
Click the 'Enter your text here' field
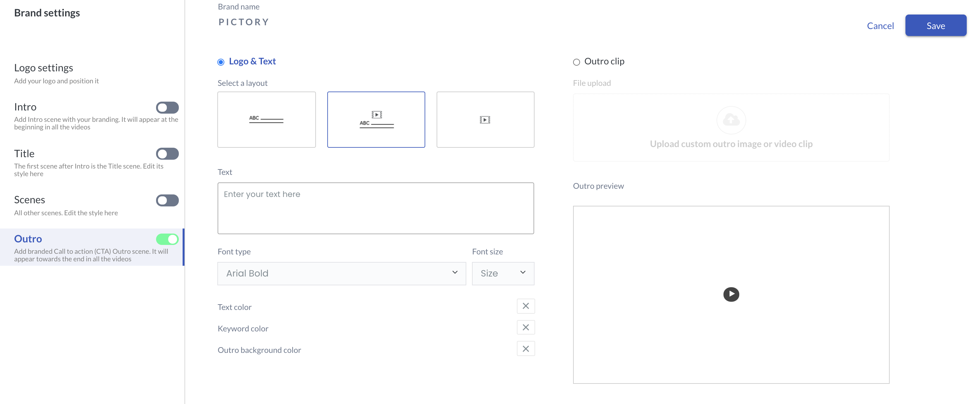(x=375, y=208)
